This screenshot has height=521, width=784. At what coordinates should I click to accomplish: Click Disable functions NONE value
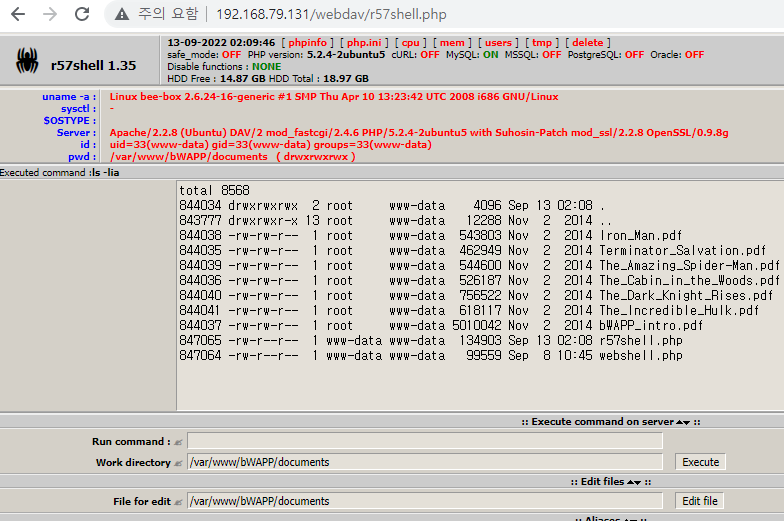tap(266, 66)
